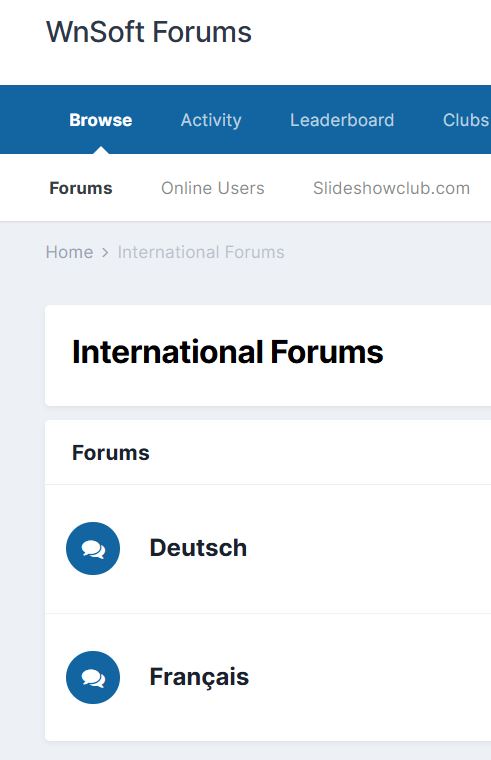Open the Français forum
This screenshot has height=760, width=491.
[199, 677]
